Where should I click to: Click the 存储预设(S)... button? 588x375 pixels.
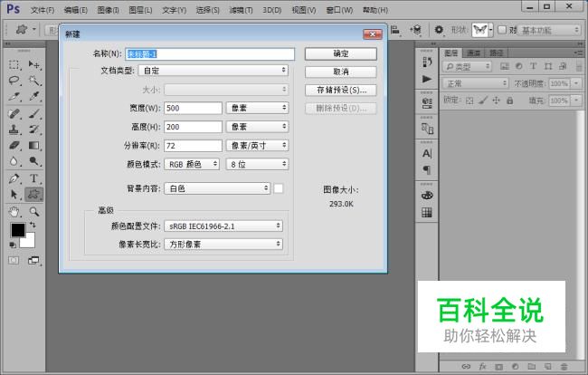341,90
